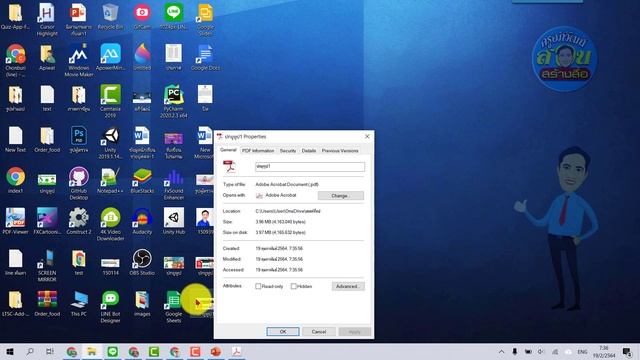Open the Unity Hub desktop shortcut
This screenshot has width=640, height=360.
click(x=173, y=222)
